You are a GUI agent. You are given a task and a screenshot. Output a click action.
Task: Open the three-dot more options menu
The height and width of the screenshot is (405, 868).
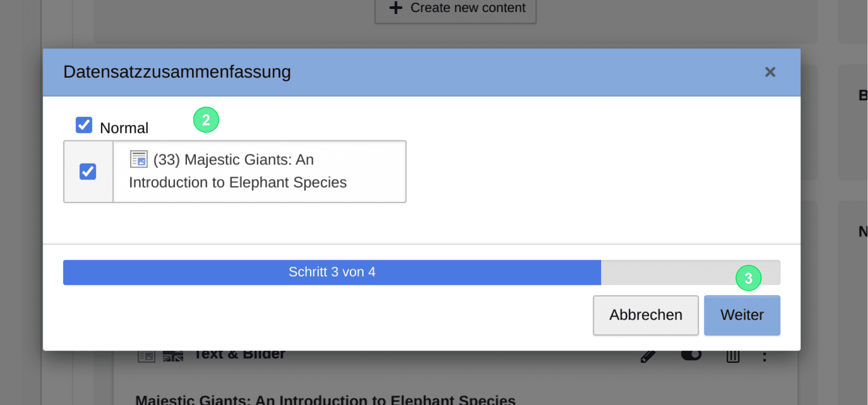[765, 356]
